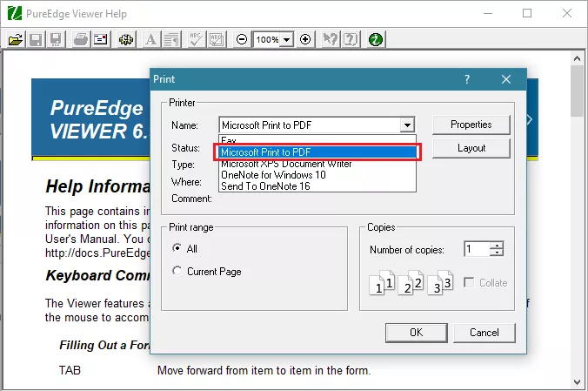Open preferences gear icon in toolbar
The width and height of the screenshot is (588, 391).
(126, 39)
